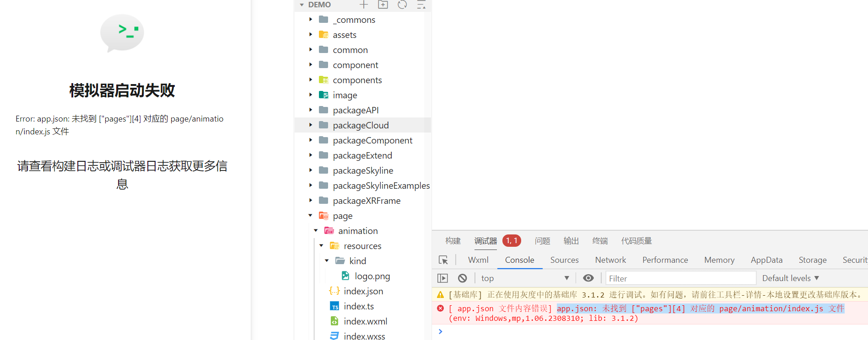Click the kind folder icon

tap(340, 260)
